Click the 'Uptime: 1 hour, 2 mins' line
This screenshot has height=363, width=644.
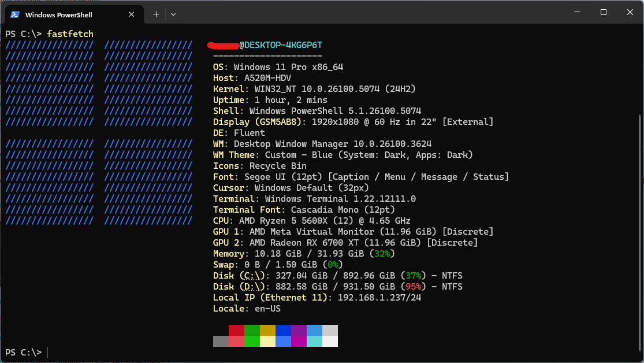coord(270,100)
